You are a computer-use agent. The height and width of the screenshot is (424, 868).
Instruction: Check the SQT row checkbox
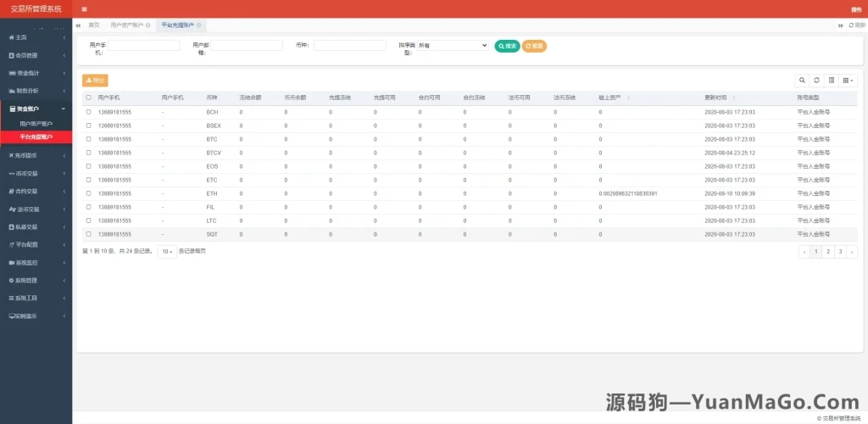coord(88,234)
